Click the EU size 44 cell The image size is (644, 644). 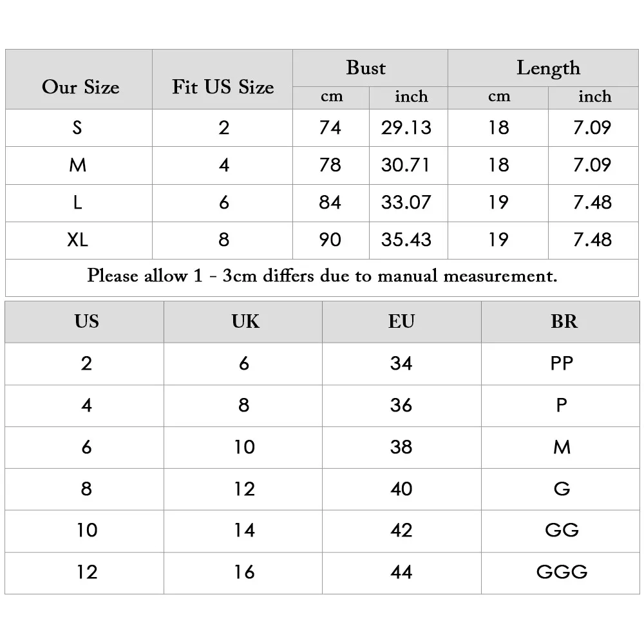pyautogui.click(x=401, y=572)
